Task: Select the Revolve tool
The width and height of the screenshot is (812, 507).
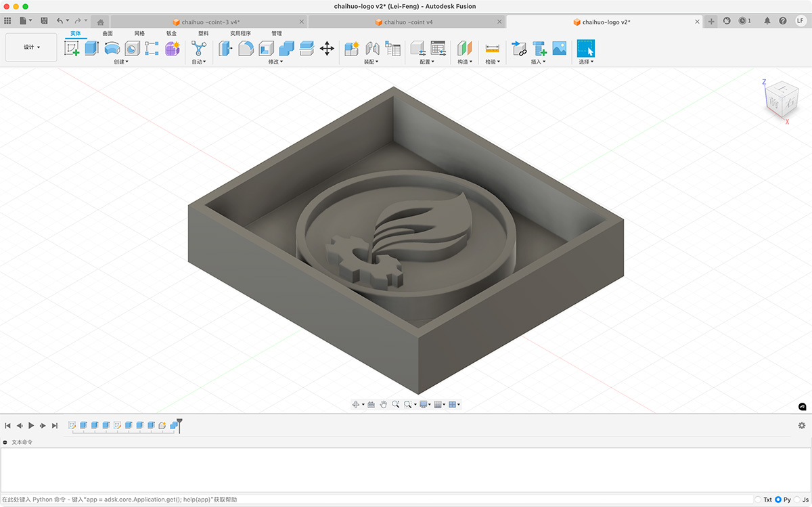Action: pos(112,48)
